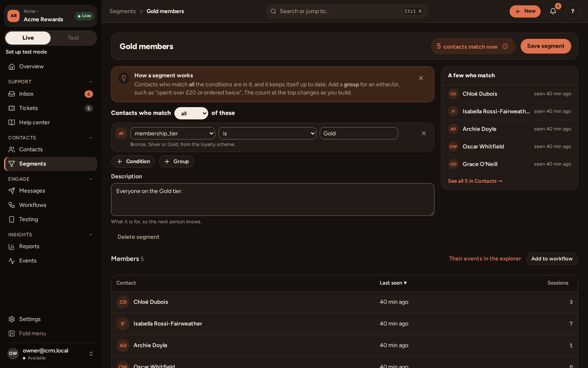
Task: Open the 'is' operator dropdown
Action: click(x=267, y=133)
